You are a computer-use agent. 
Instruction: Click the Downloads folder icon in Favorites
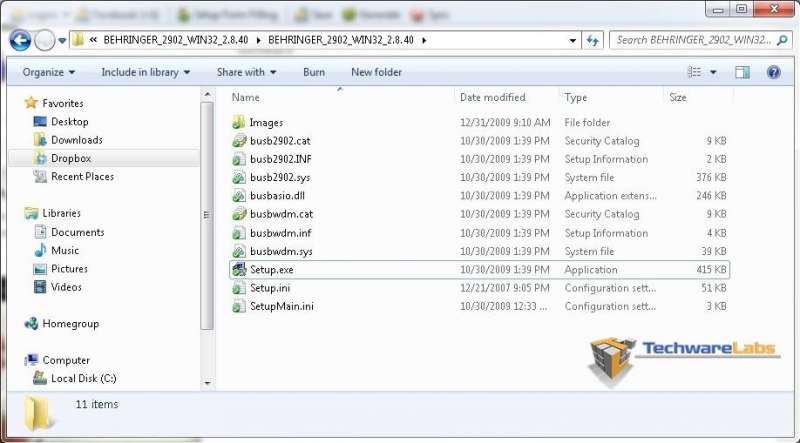coord(40,140)
